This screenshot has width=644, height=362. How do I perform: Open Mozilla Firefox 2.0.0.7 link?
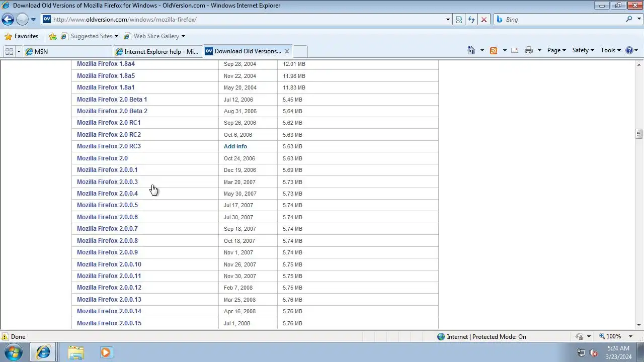pos(107,228)
